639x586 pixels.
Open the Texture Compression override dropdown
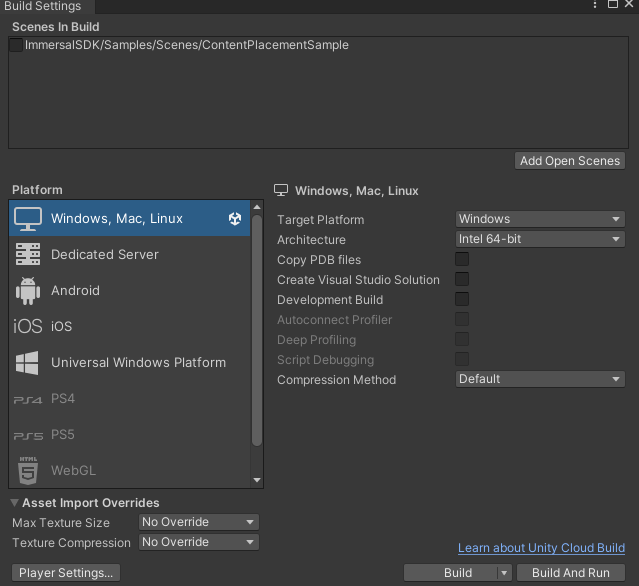[199, 542]
